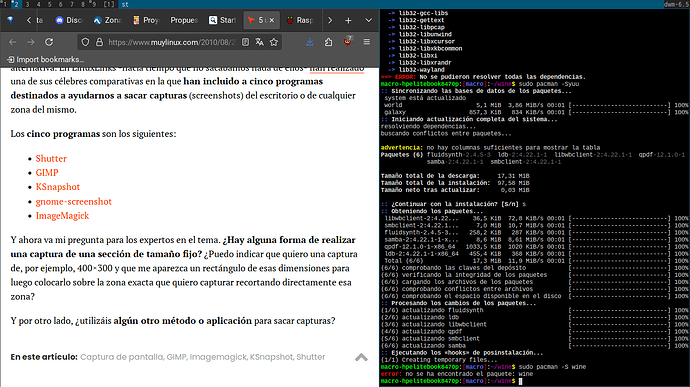
Task: Go forward to next page
Action: (x=30, y=42)
